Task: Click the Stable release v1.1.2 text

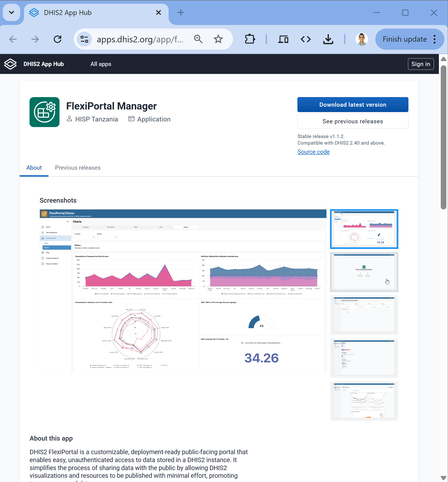Action: tap(321, 136)
